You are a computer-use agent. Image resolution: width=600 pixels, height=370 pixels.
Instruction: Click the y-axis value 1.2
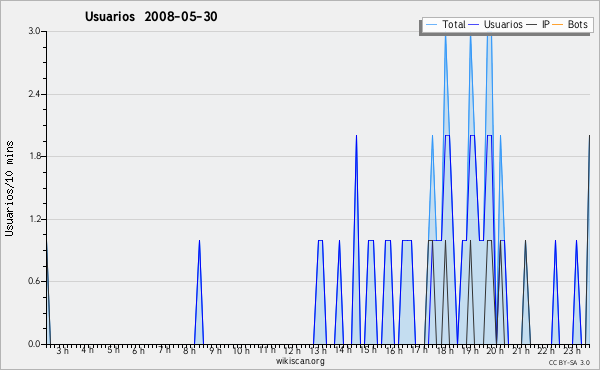pos(34,219)
